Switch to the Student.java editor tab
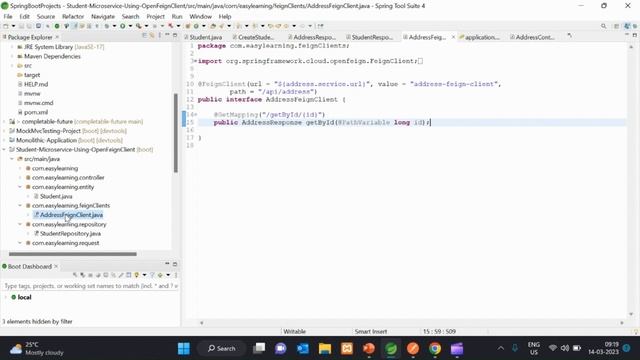The width and height of the screenshot is (640, 360). click(x=203, y=37)
